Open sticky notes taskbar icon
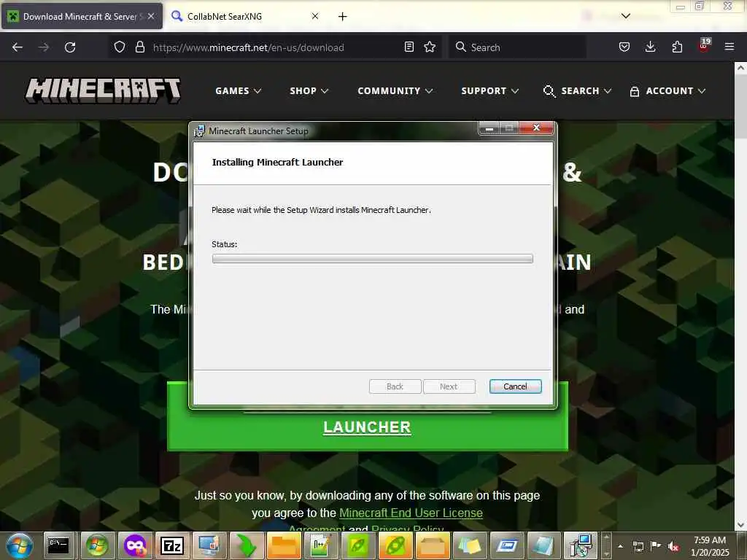The width and height of the screenshot is (747, 560). [x=471, y=545]
